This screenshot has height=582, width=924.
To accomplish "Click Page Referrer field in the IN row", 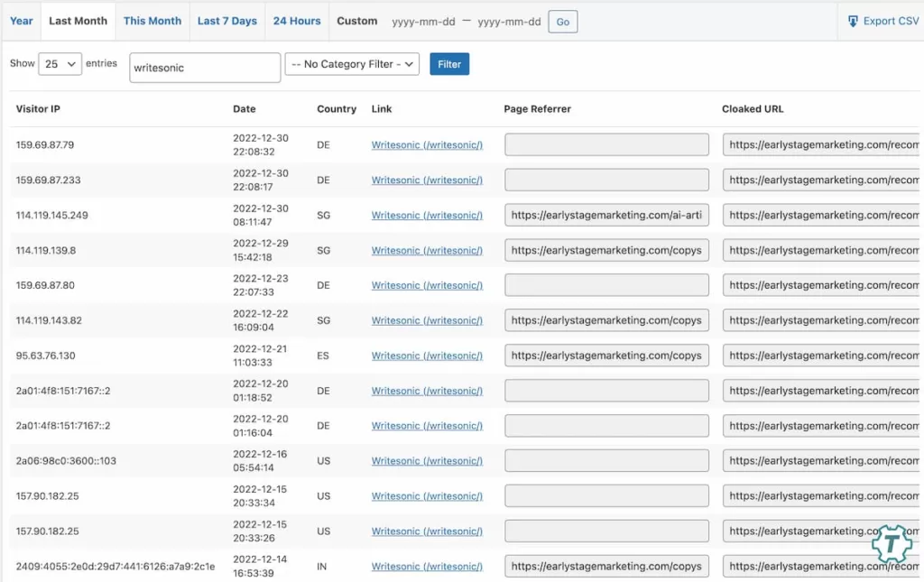I will click(606, 566).
